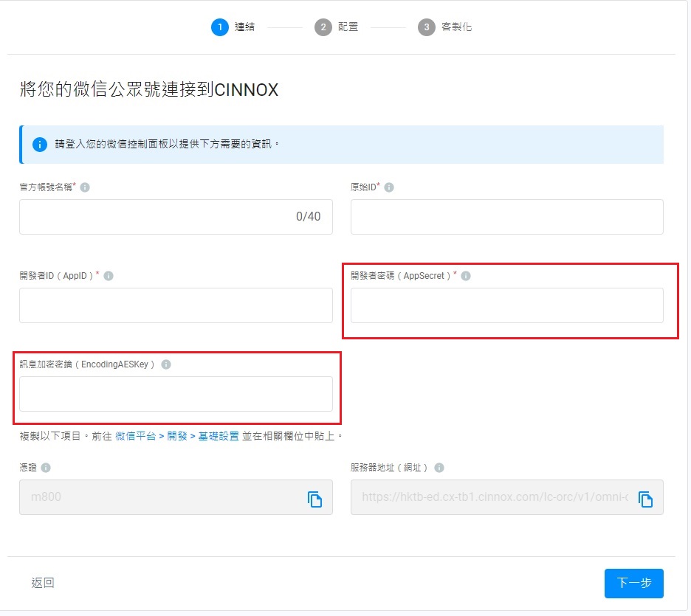Click banner text 請登入您的微信控制面板
The width and height of the screenshot is (691, 616).
point(167,144)
